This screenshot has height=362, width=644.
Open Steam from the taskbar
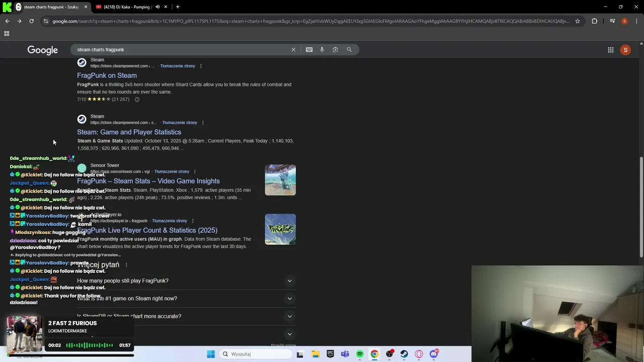[x=404, y=354]
